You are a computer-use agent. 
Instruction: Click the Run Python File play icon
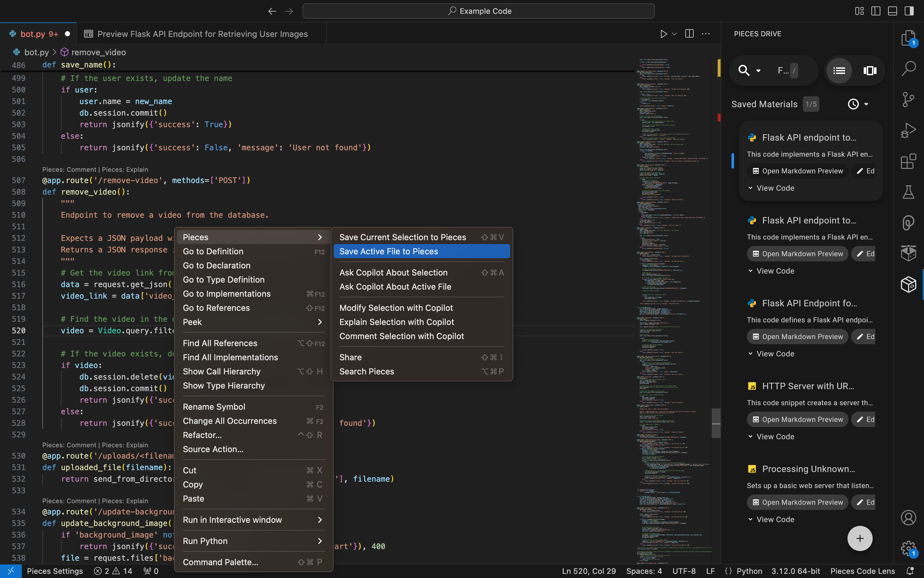(663, 34)
